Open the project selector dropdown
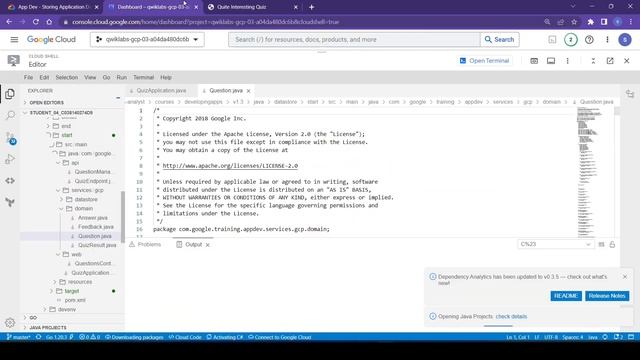This screenshot has height=360, width=640. coord(147,40)
